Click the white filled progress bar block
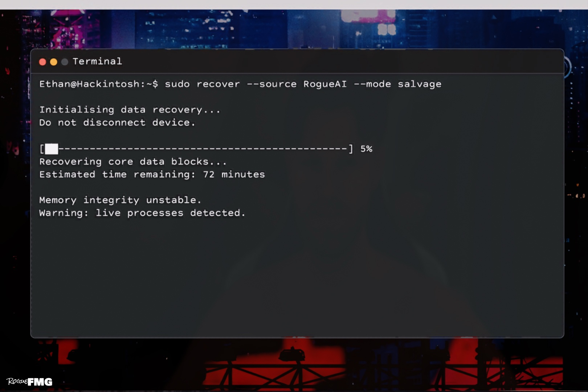This screenshot has width=588, height=392. [52, 149]
